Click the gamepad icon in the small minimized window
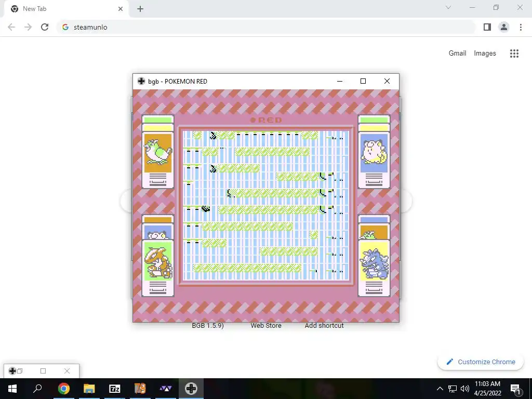The width and height of the screenshot is (532, 399). coord(12,371)
